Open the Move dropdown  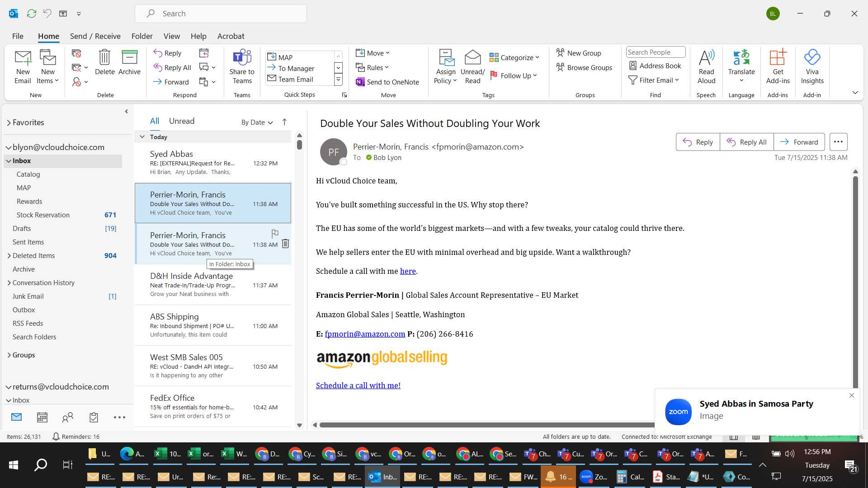[373, 53]
